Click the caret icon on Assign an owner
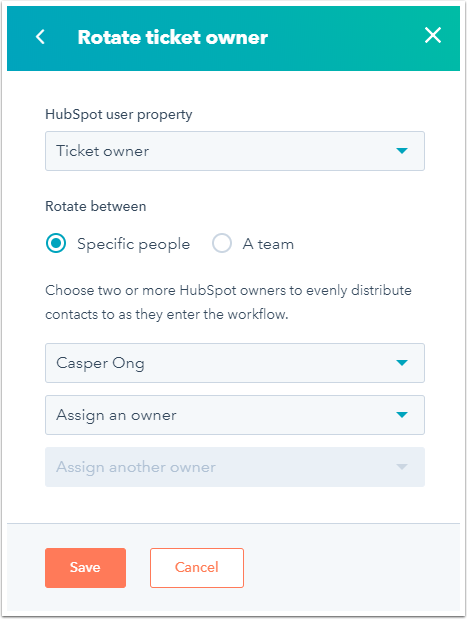 (x=402, y=415)
